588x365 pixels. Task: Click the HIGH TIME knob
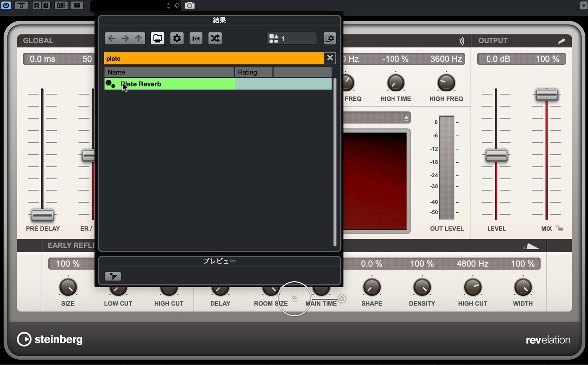click(x=395, y=83)
